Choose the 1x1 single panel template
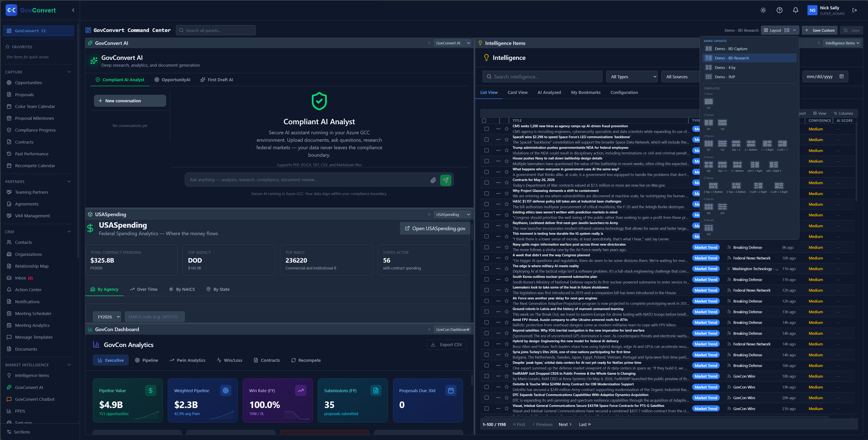This screenshot has height=440, width=868. (x=709, y=101)
